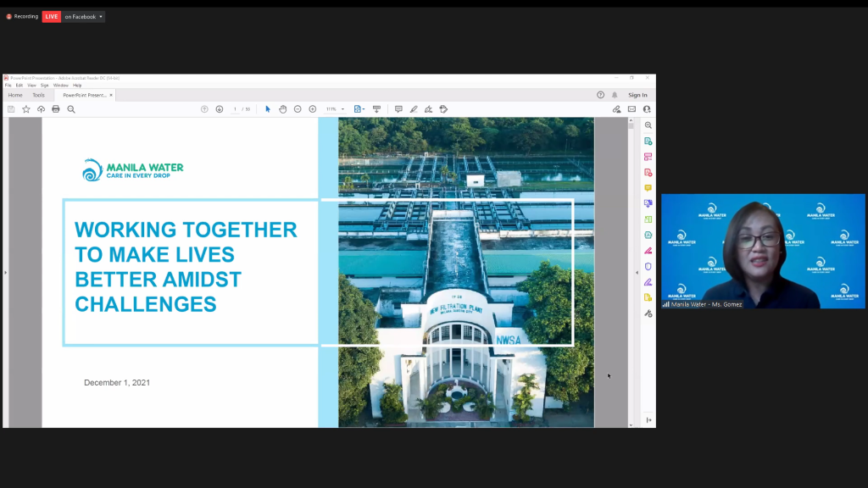Click the pane toggle arrow at sidebar bottom
This screenshot has height=488, width=868.
tap(648, 420)
